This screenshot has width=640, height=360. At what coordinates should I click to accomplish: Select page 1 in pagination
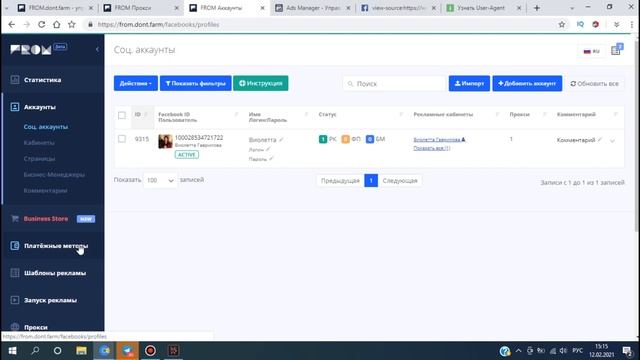coord(371,180)
